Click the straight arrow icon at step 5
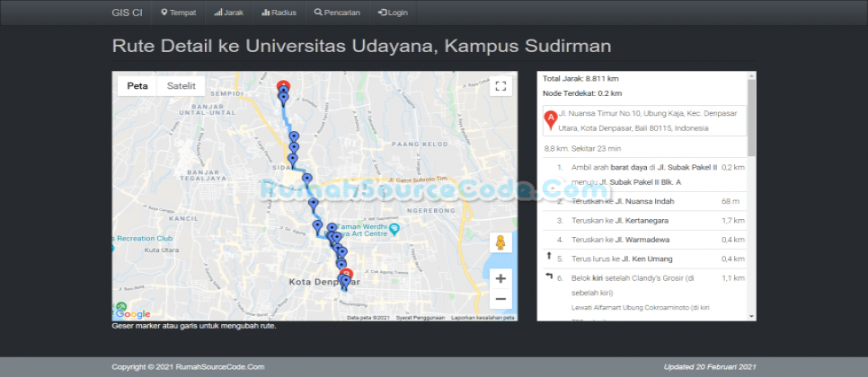 click(549, 256)
